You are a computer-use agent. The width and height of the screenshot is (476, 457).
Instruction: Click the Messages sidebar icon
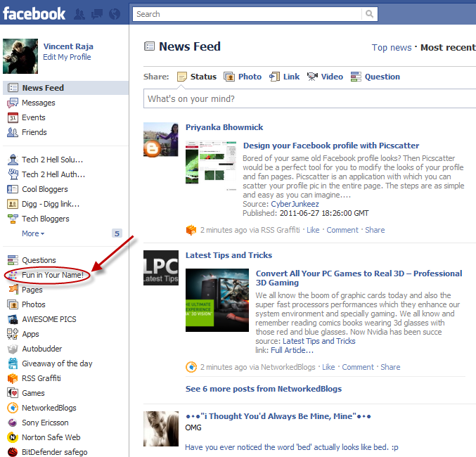(x=13, y=103)
